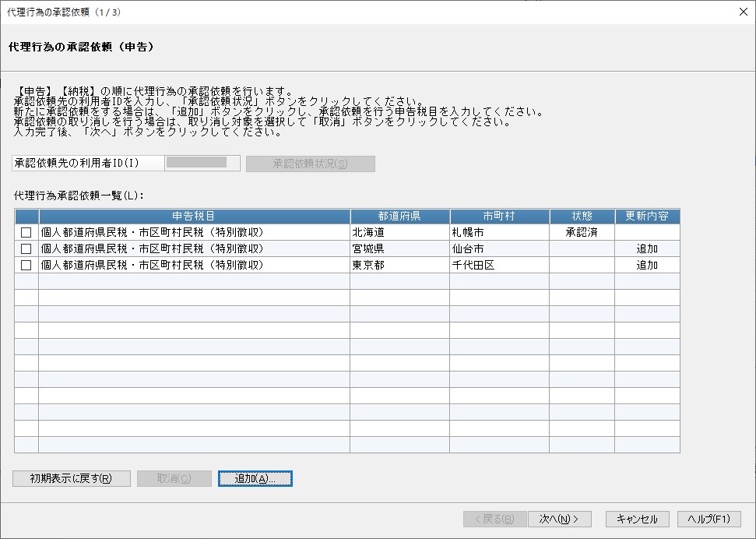This screenshot has height=539, width=756.
Task: Click the 追加(A)... button
Action: click(255, 479)
